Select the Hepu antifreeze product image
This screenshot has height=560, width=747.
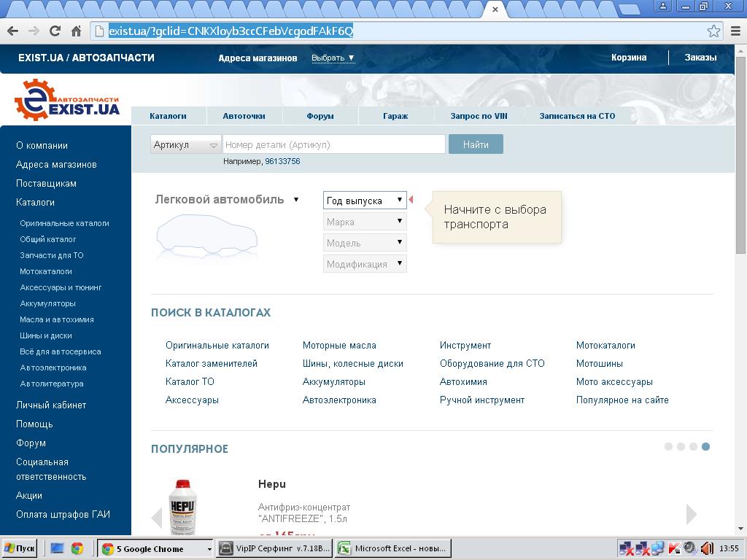point(183,507)
